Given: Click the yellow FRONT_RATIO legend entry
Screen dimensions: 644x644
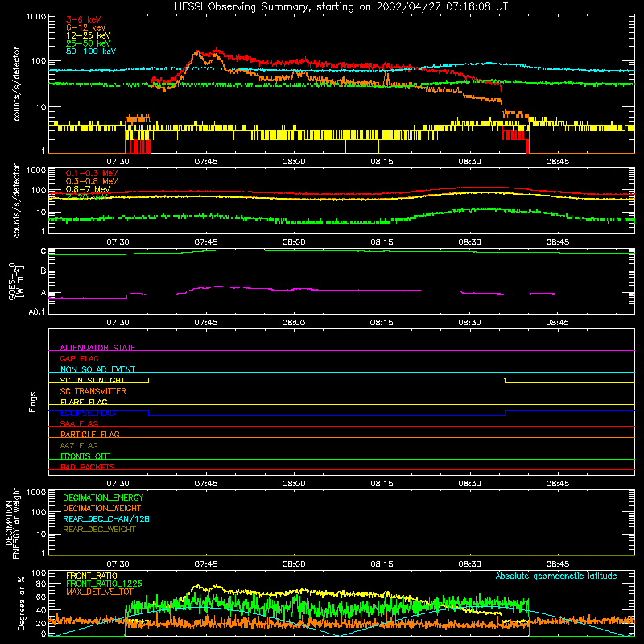Looking at the screenshot, I should 92,576.
